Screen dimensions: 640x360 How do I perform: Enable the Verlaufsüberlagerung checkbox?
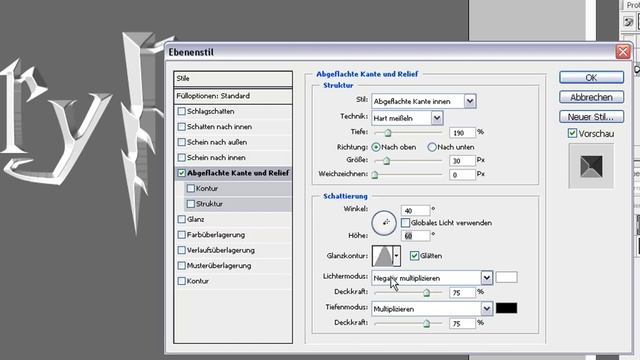[182, 250]
